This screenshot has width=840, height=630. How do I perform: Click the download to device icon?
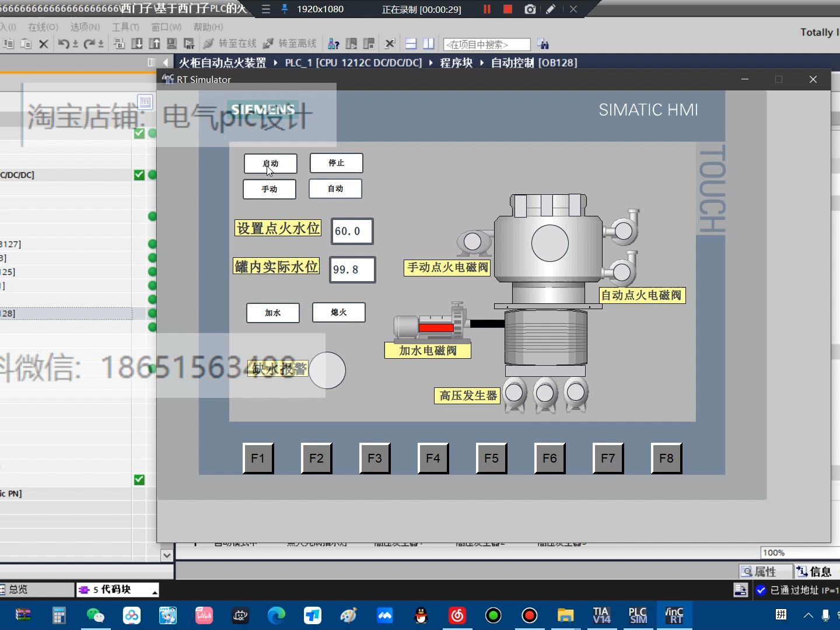click(x=137, y=44)
